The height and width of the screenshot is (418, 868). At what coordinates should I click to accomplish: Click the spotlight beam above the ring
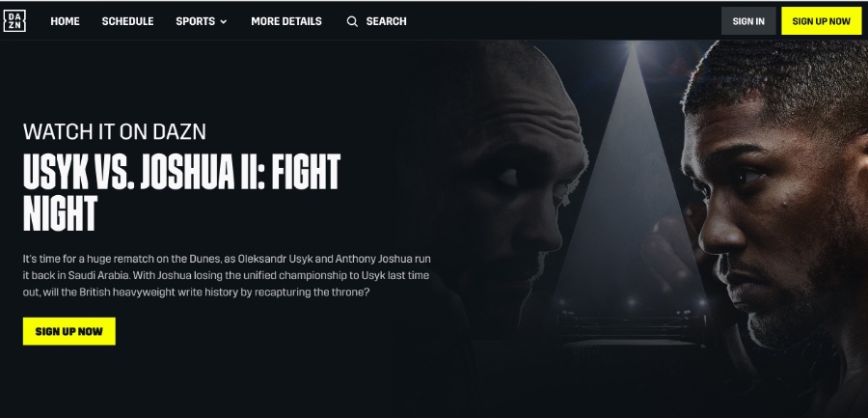tap(631, 166)
